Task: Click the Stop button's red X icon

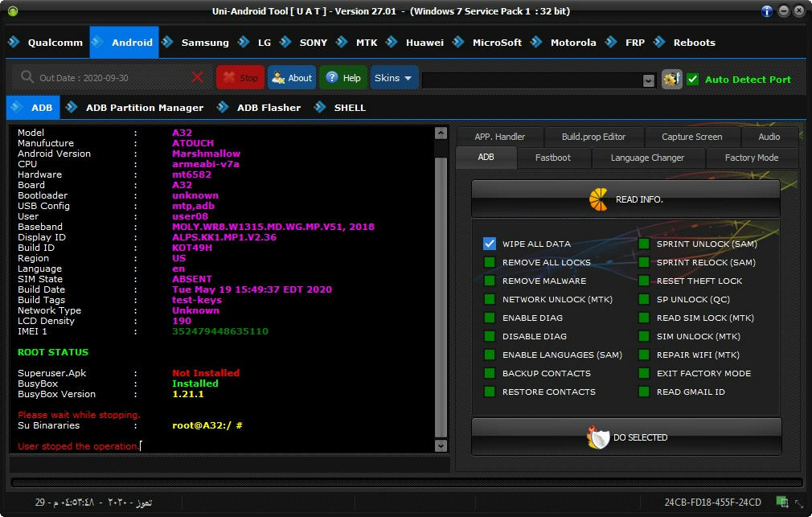Action: 229,78
